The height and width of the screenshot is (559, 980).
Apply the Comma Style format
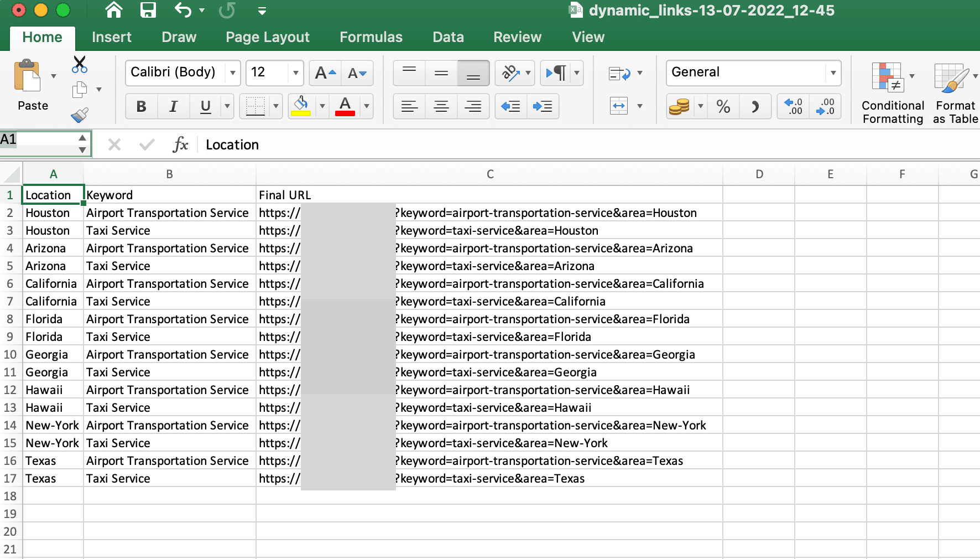point(755,106)
